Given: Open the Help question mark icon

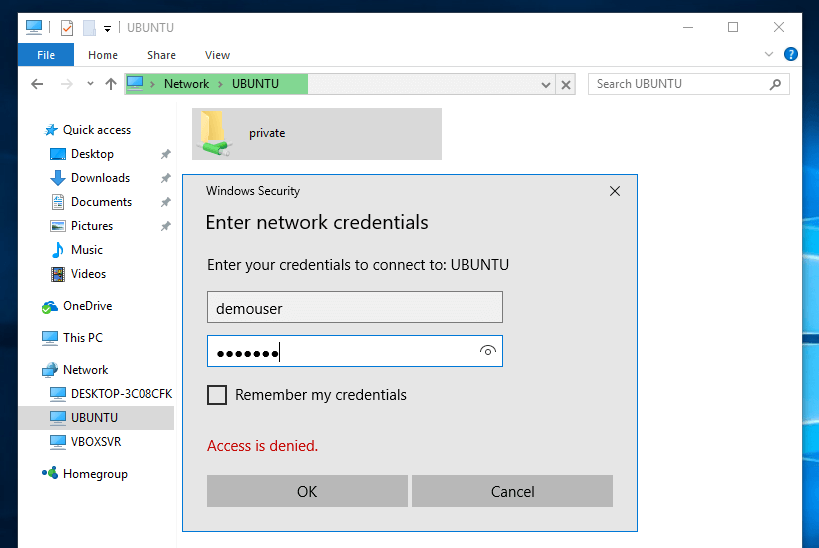Looking at the screenshot, I should click(791, 55).
